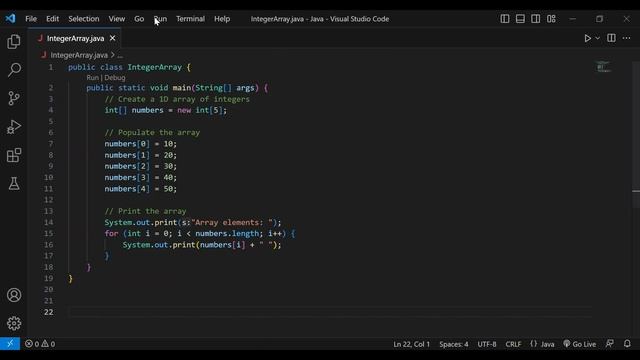Open editor More Actions ellipsis

click(627, 38)
